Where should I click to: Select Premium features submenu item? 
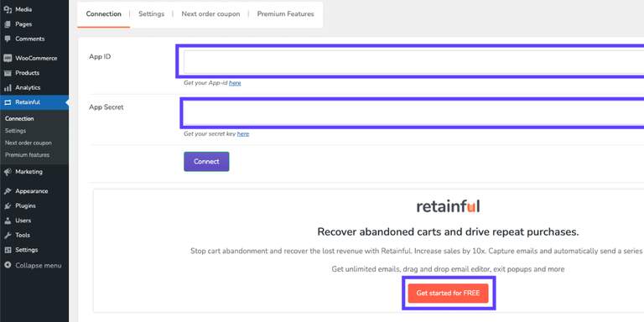point(27,155)
